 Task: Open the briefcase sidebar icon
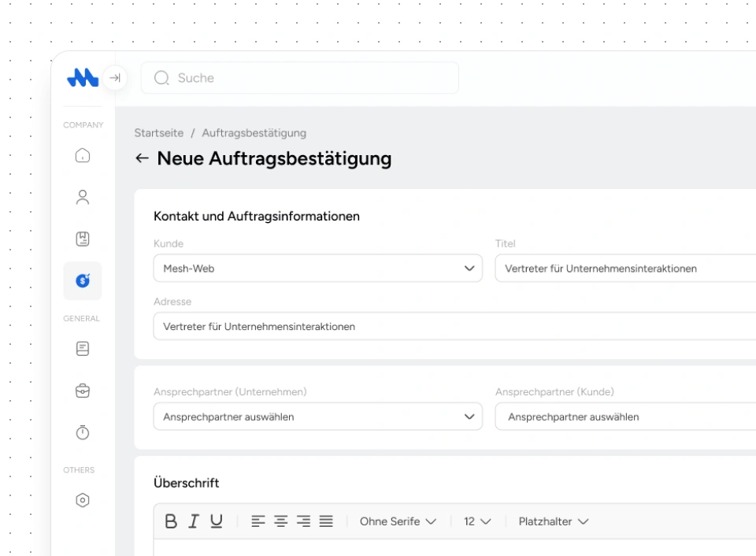point(83,391)
